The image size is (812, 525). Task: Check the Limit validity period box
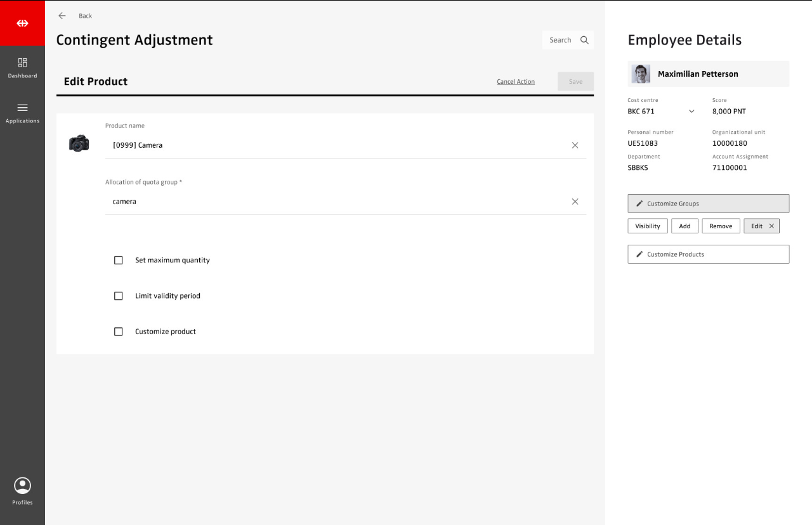coord(119,296)
